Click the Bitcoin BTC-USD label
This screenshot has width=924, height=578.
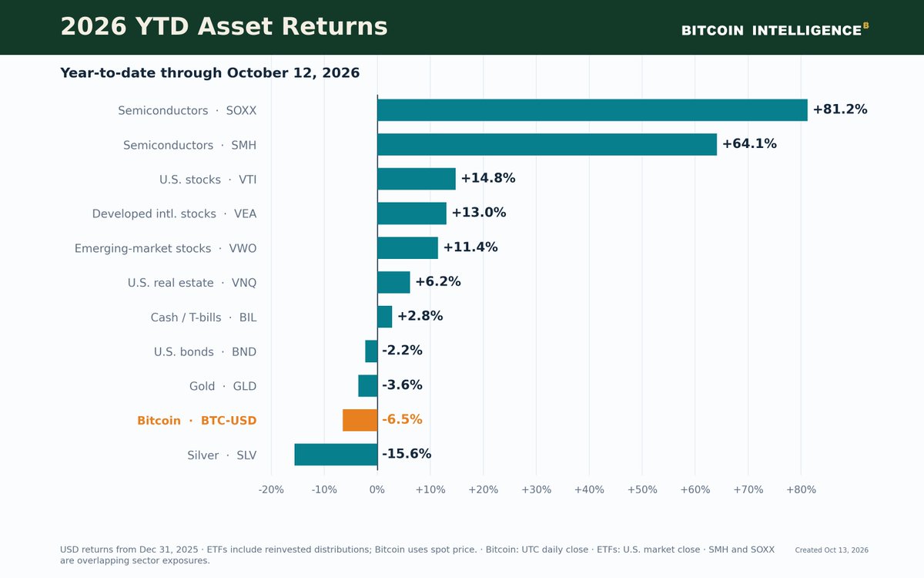tap(196, 421)
